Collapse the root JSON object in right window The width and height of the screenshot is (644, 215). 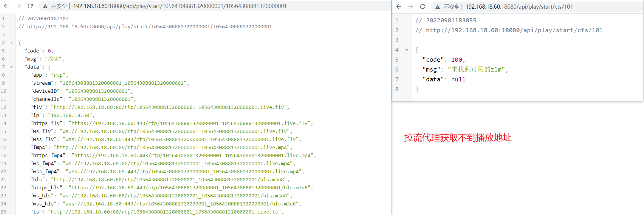(x=407, y=50)
